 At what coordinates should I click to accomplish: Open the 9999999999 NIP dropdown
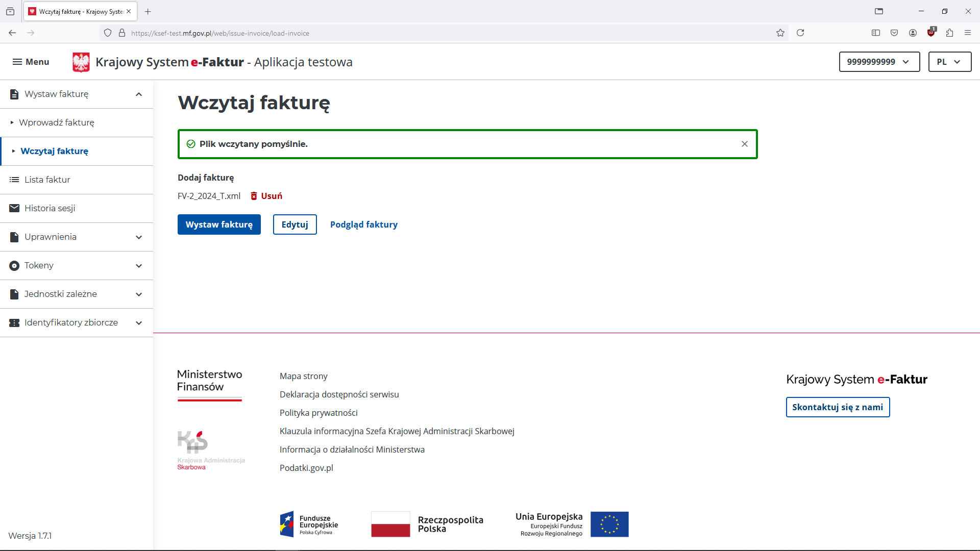[x=879, y=62]
